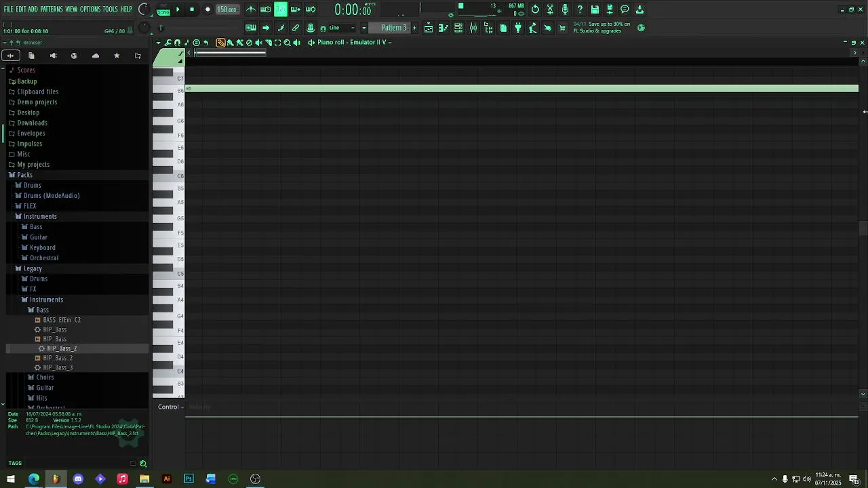Open the ADD menu
This screenshot has width=868, height=488.
point(33,9)
